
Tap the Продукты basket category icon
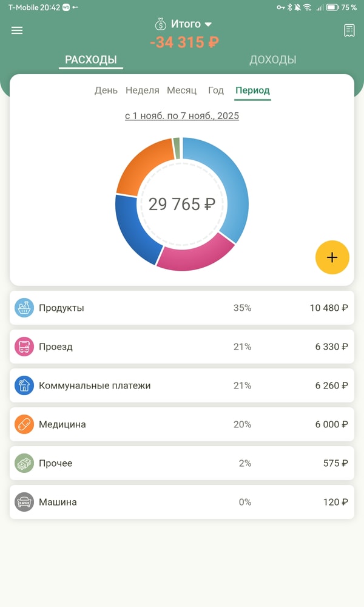pyautogui.click(x=24, y=308)
